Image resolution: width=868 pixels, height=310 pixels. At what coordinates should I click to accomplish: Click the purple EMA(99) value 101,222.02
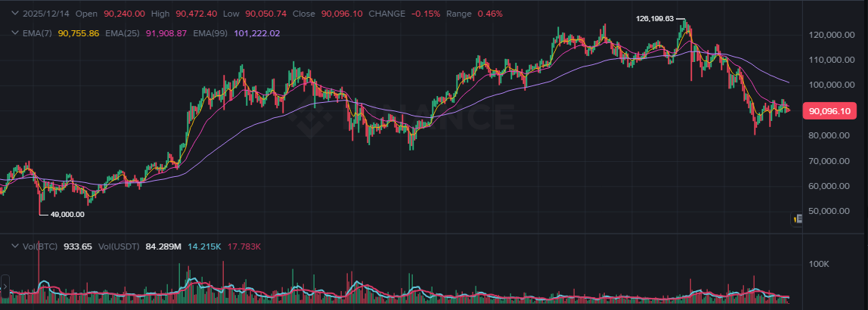[x=257, y=33]
